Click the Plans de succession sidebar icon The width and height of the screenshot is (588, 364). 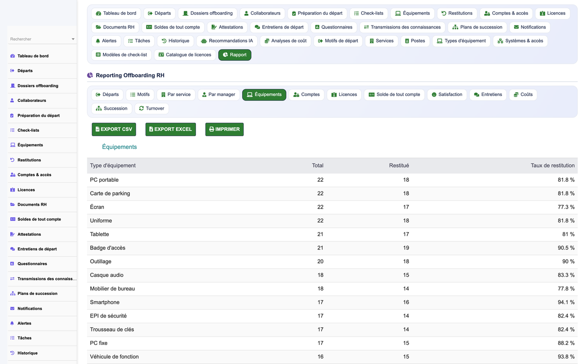12,293
